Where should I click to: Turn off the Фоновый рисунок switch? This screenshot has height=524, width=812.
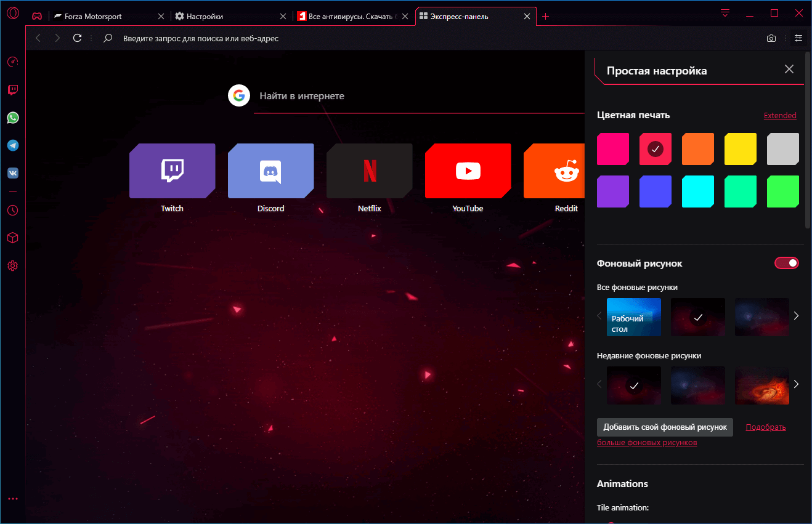pyautogui.click(x=787, y=264)
